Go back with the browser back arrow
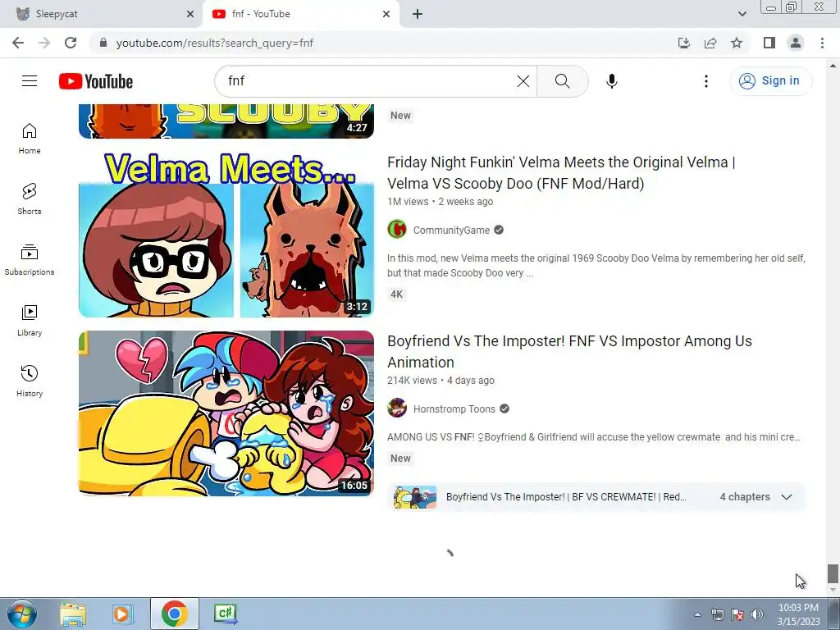840x630 pixels. coord(18,43)
